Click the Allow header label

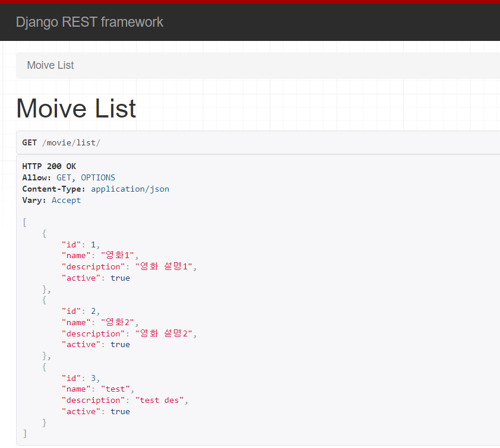36,177
